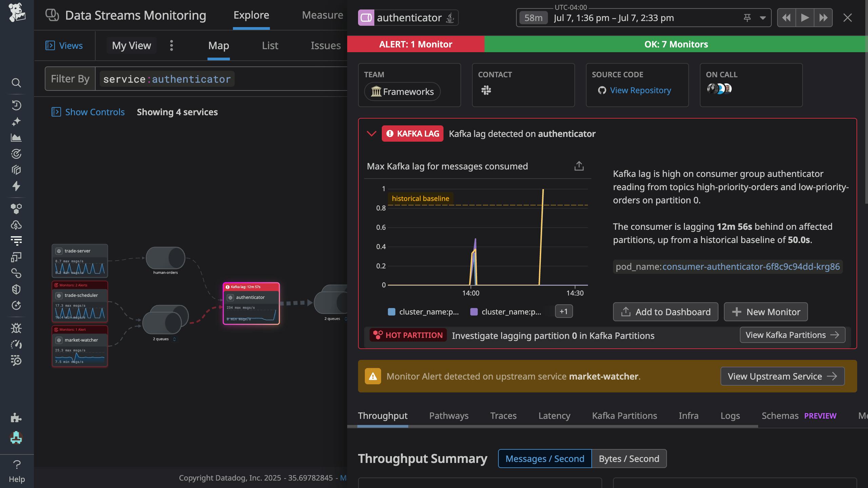The image size is (868, 488).
Task: Open the lightning-bolt workflows sidebar icon
Action: [16, 186]
